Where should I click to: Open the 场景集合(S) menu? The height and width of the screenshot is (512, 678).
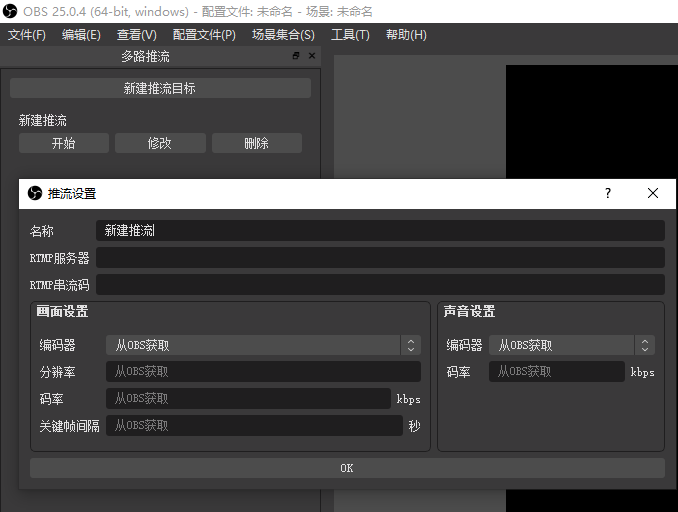283,35
